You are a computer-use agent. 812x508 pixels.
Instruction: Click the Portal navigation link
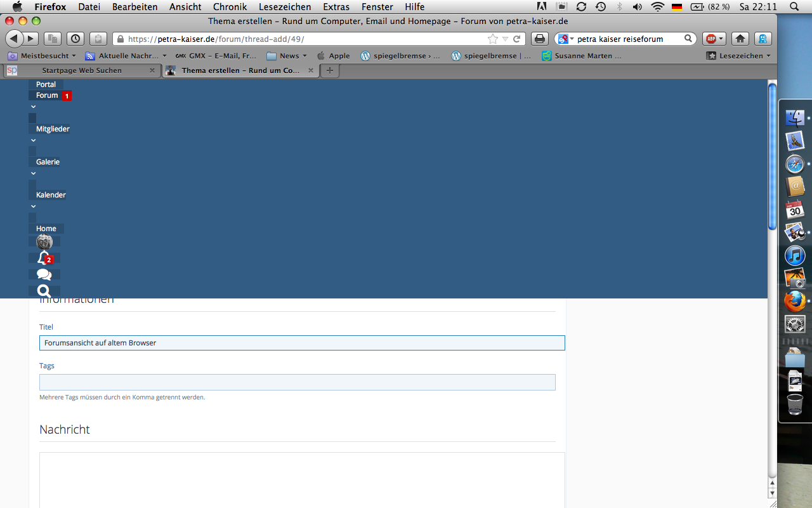(x=46, y=84)
